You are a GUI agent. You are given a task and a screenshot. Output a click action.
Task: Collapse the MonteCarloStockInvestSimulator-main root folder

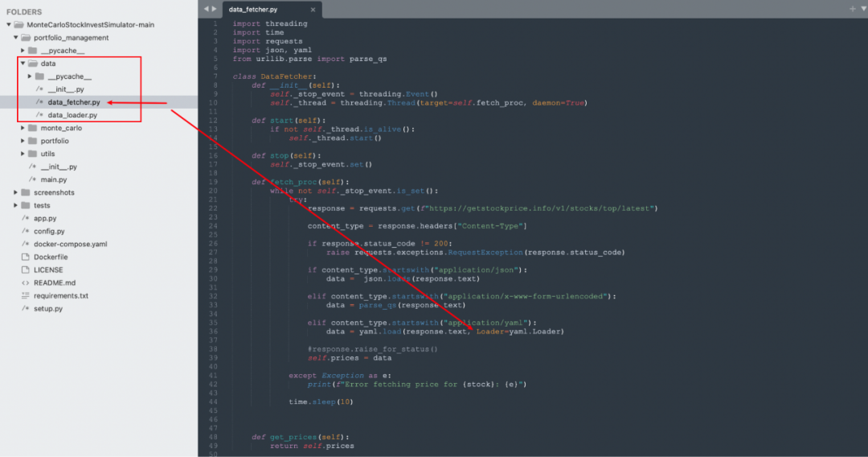coord(8,25)
